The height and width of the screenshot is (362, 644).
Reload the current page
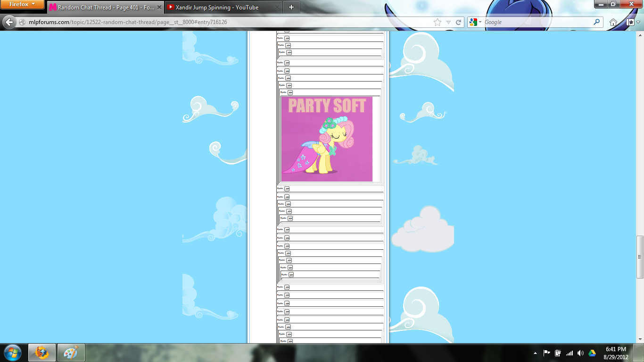coord(458,22)
